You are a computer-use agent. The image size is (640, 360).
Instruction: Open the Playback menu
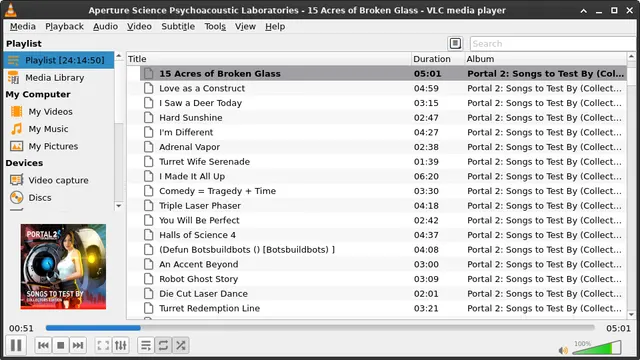[x=64, y=27]
